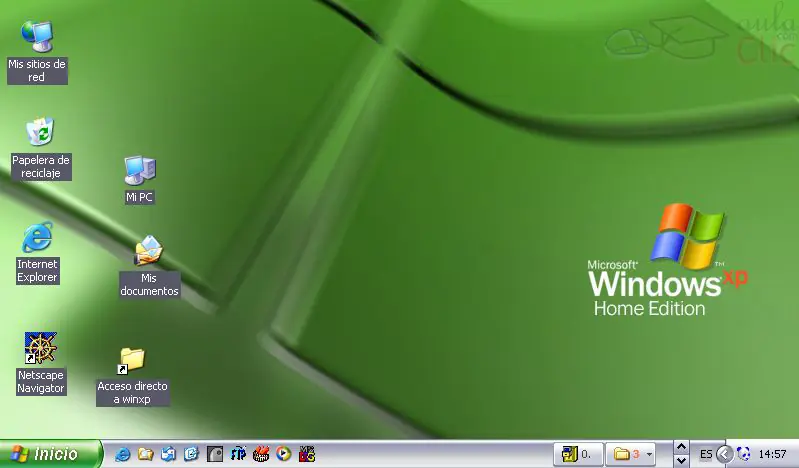Open the grouped folder taskbar button with 3

631,454
